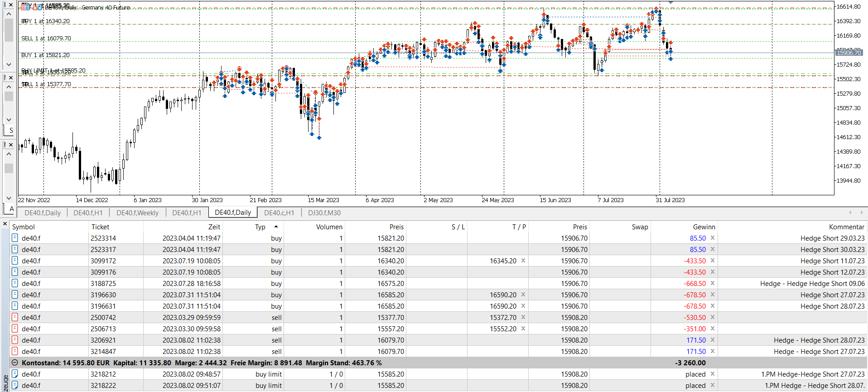Click the sell icon of ticket 2500742
Image resolution: width=868 pixels, height=392 pixels.
14,317
